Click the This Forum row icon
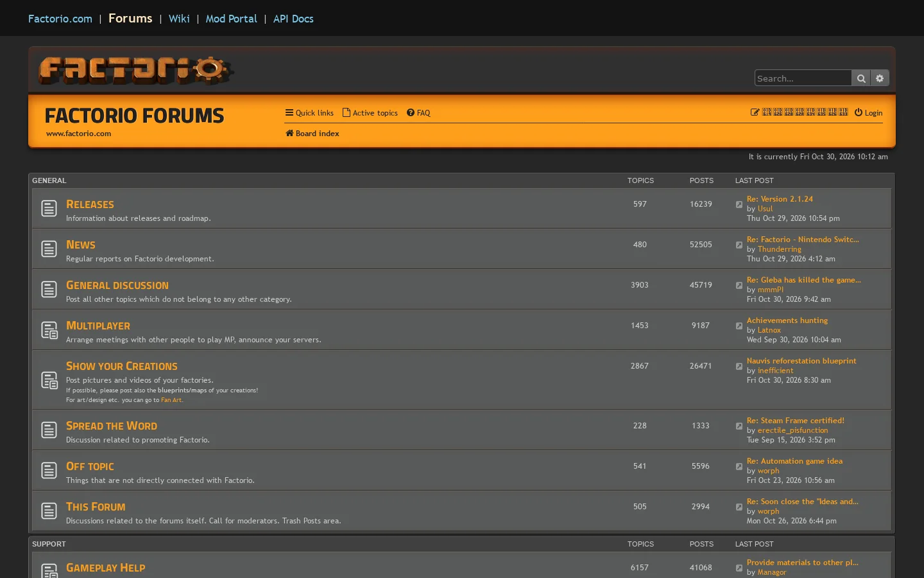The height and width of the screenshot is (578, 924). point(49,511)
